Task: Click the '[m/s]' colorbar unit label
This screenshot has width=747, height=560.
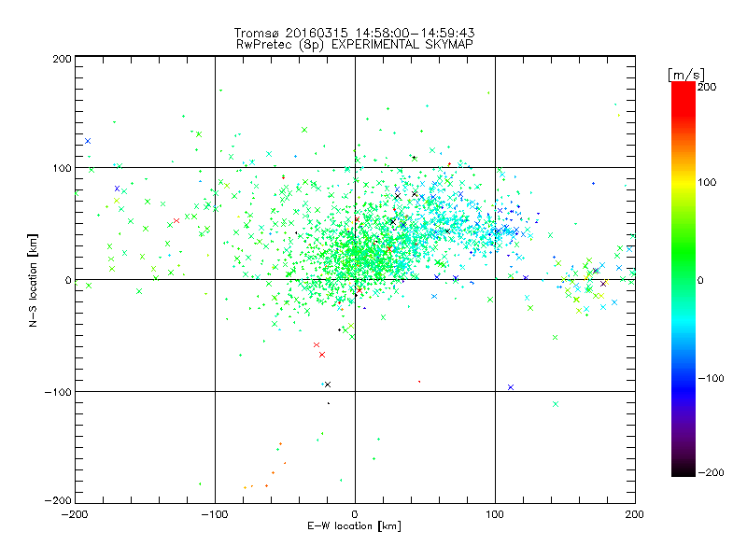Action: pyautogui.click(x=686, y=75)
